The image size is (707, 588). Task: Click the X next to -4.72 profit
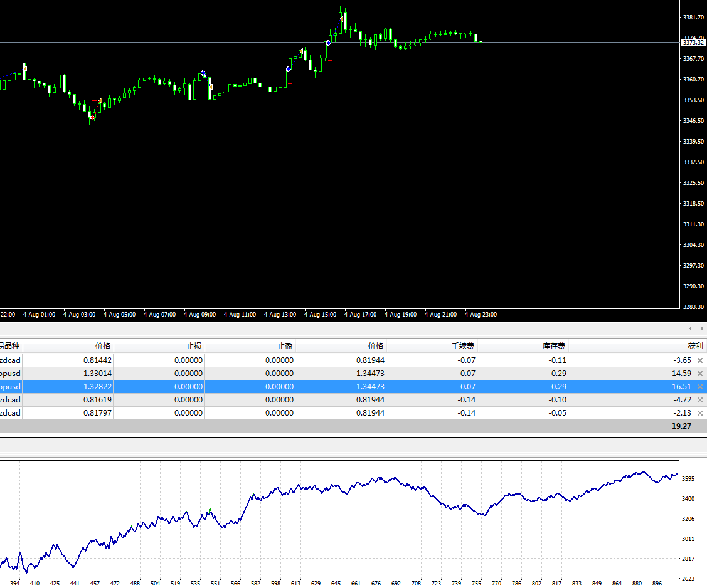click(699, 400)
